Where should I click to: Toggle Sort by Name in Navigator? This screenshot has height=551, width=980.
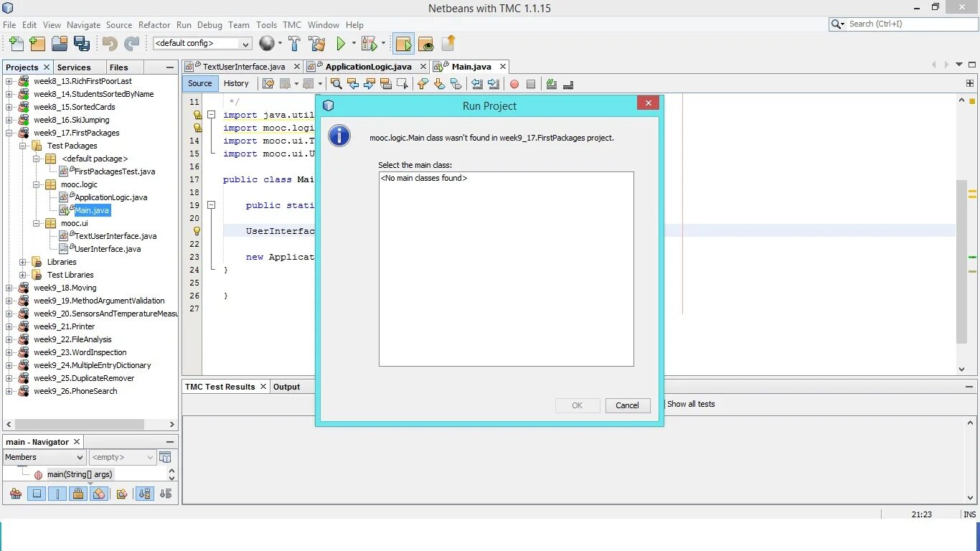pos(144,494)
